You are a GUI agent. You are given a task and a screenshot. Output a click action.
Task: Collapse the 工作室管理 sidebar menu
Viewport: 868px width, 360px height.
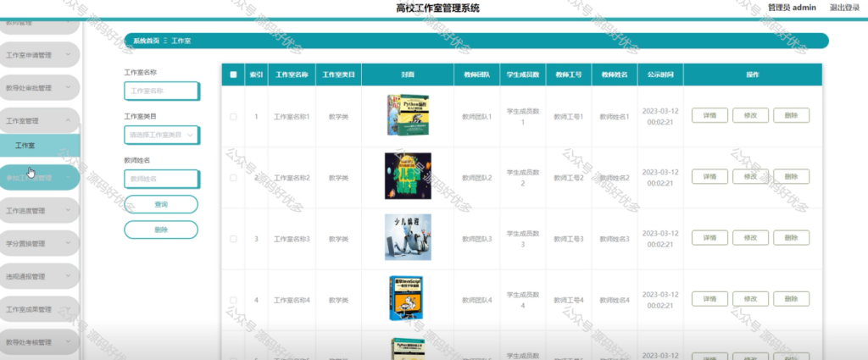(39, 120)
